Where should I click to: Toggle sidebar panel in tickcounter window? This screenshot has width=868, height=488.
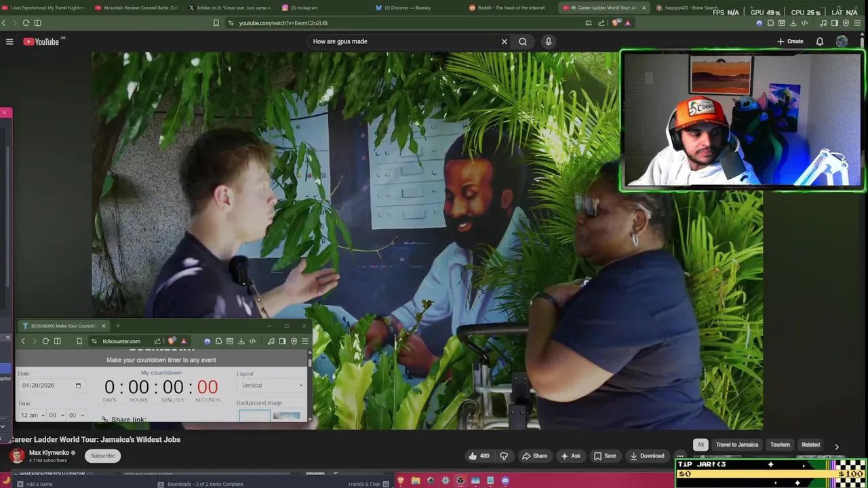282,341
